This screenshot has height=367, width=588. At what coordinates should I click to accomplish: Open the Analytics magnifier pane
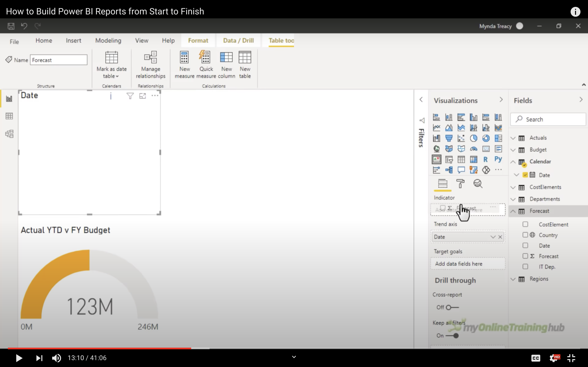pos(478,184)
